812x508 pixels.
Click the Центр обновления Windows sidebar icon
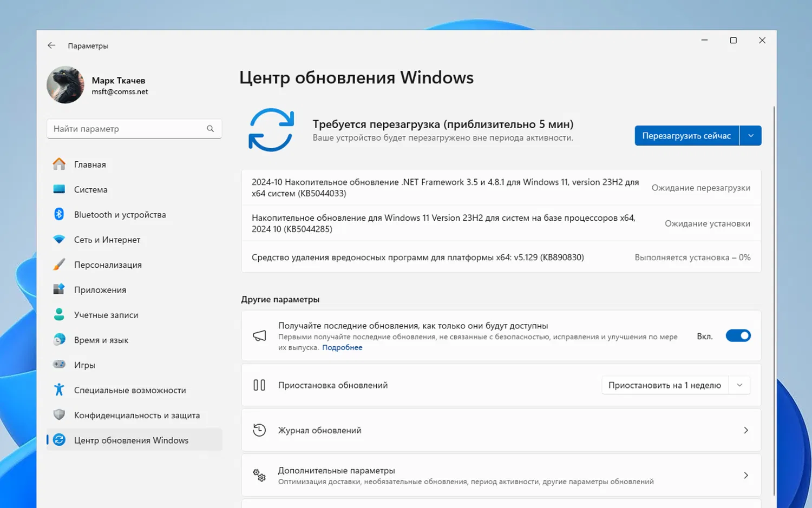[59, 440]
